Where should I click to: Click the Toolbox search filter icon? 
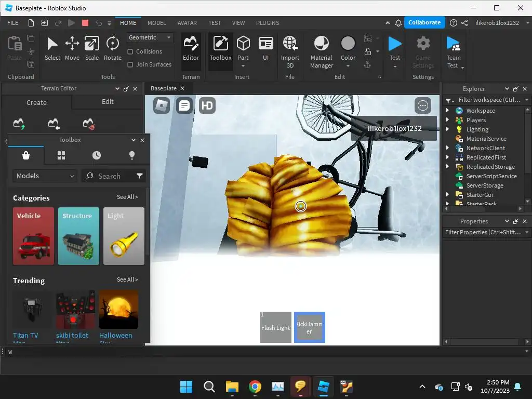coord(139,176)
